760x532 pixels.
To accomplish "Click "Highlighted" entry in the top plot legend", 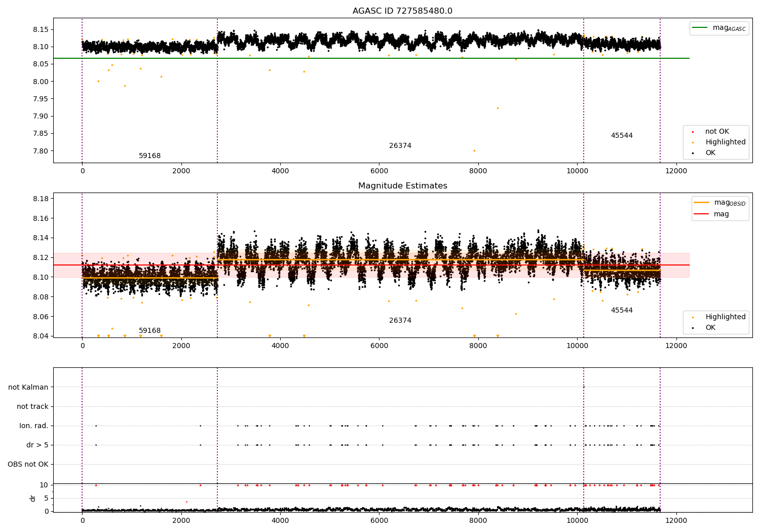I will [726, 142].
